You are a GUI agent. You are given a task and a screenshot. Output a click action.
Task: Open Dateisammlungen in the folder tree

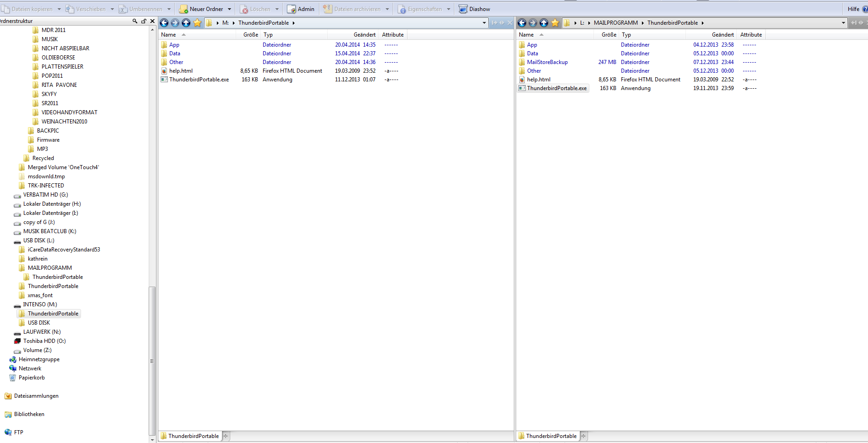click(36, 396)
